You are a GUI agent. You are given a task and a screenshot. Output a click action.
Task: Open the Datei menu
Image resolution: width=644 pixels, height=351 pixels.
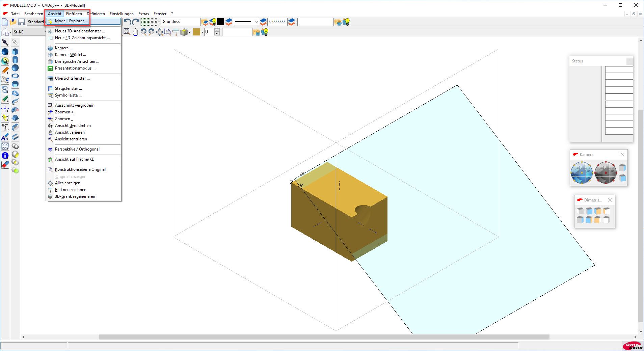point(15,14)
